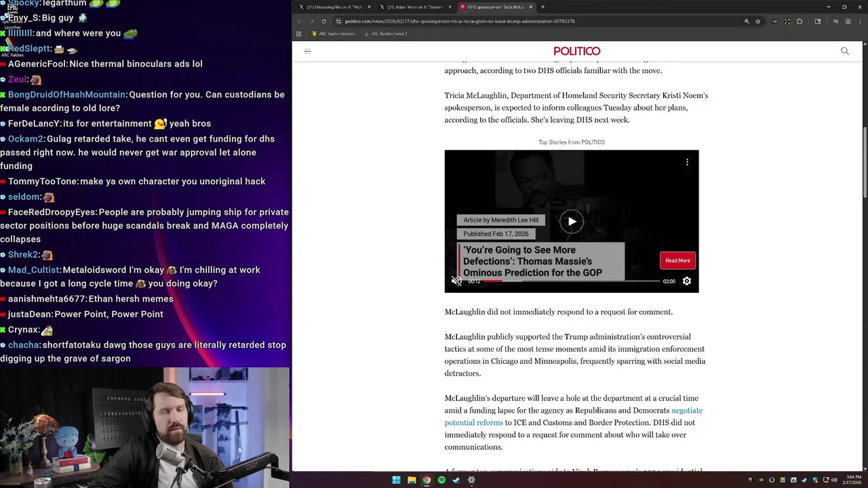Open the zoom magnifier in address bar
The image size is (868, 488).
(747, 21)
